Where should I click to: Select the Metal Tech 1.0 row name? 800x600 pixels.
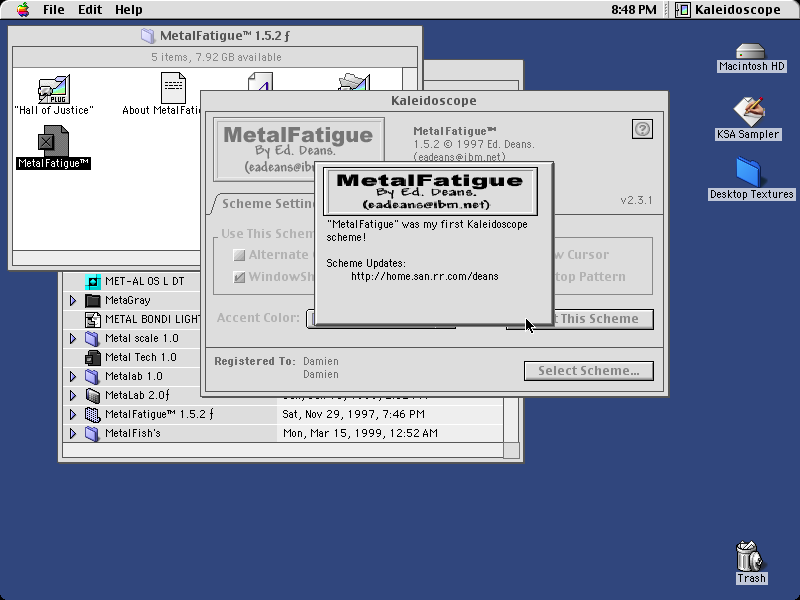(x=140, y=357)
